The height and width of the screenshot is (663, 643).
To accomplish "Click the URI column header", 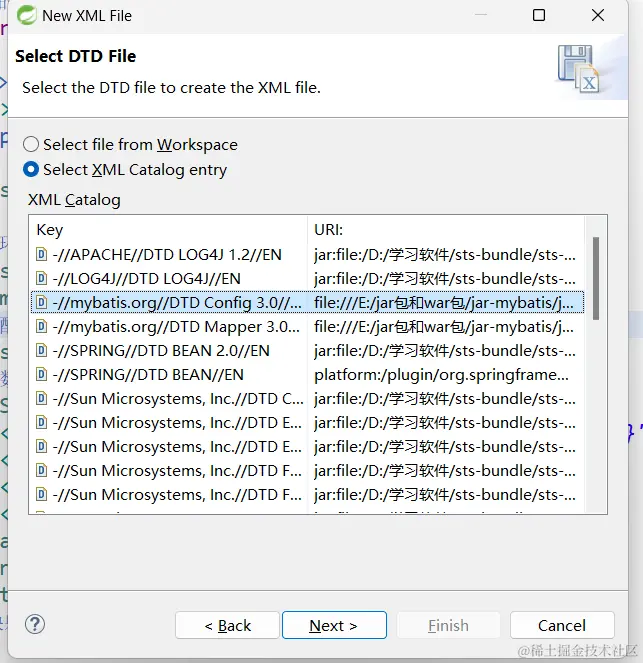I will tap(328, 229).
